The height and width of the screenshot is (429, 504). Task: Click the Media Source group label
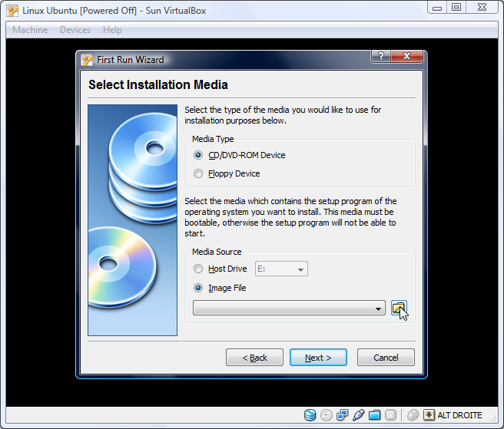(x=217, y=252)
